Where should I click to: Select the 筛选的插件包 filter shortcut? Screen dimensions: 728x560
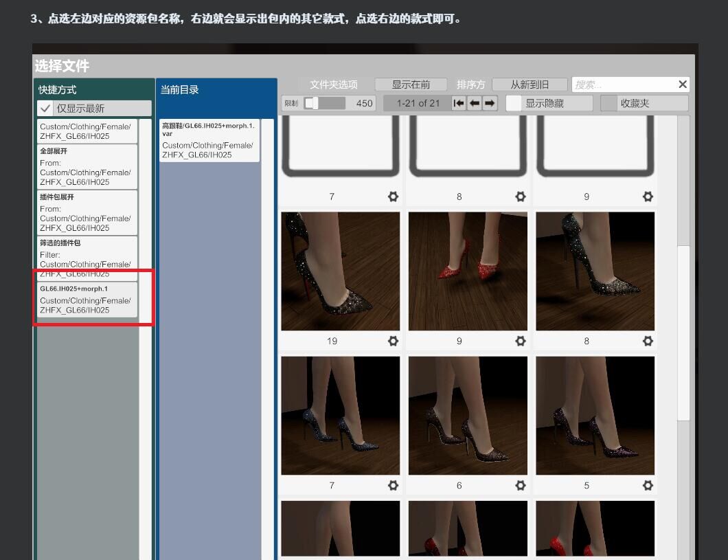[87, 258]
